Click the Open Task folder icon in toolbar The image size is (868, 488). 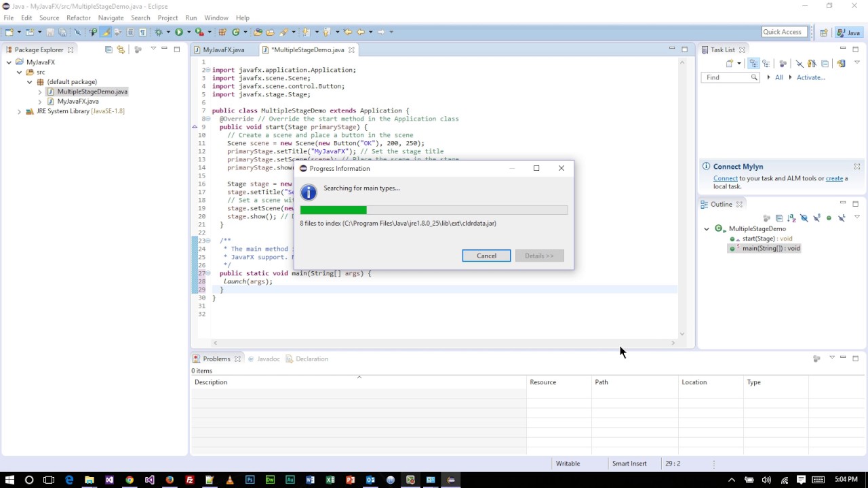point(270,32)
